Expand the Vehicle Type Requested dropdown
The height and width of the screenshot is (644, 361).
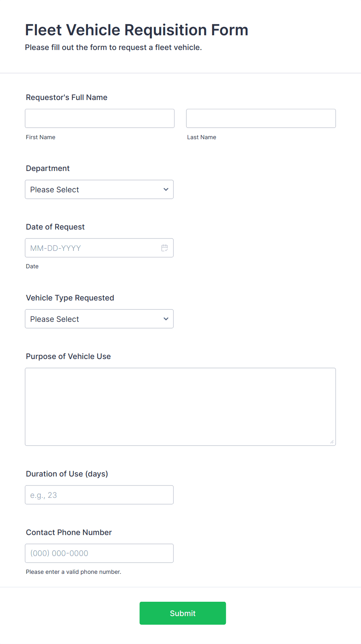pyautogui.click(x=99, y=319)
